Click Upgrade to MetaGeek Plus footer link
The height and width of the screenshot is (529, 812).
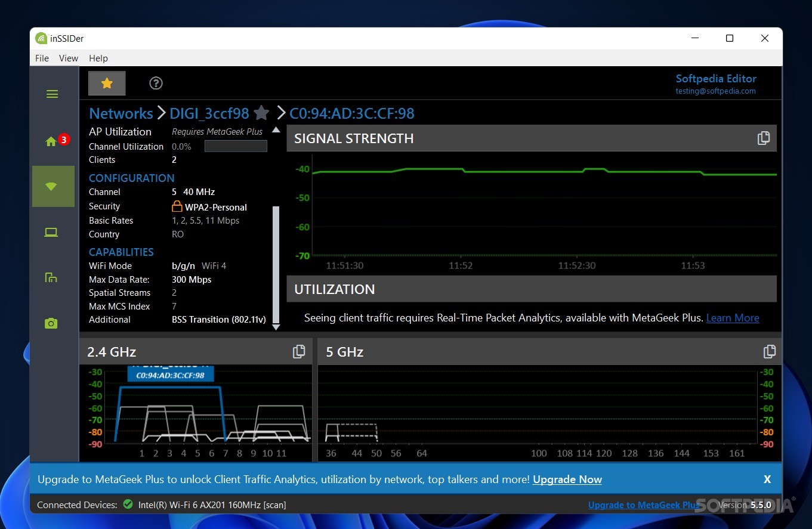pyautogui.click(x=644, y=505)
